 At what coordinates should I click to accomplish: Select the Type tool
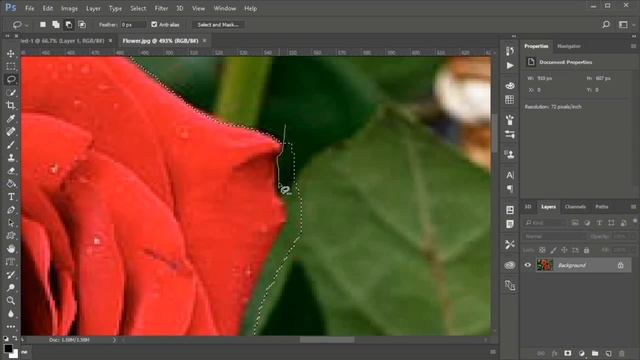tap(11, 197)
